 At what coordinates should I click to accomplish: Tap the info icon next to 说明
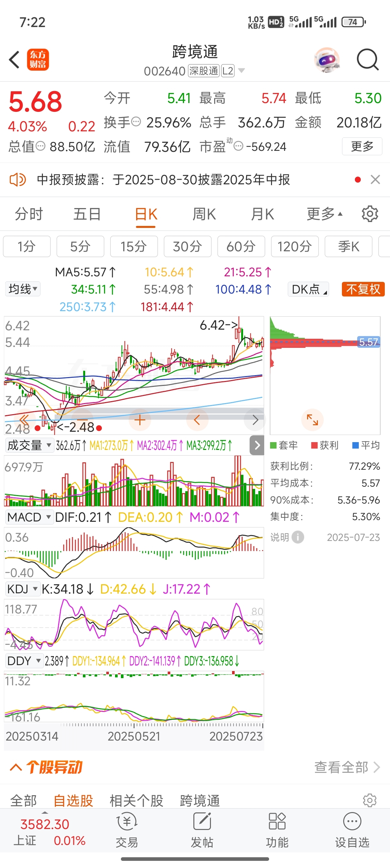click(298, 537)
